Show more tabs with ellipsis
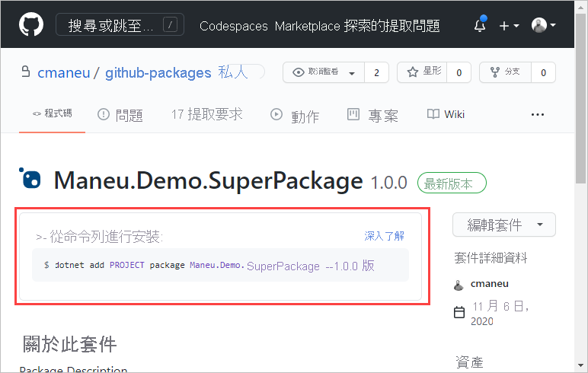The width and height of the screenshot is (588, 373). point(538,115)
